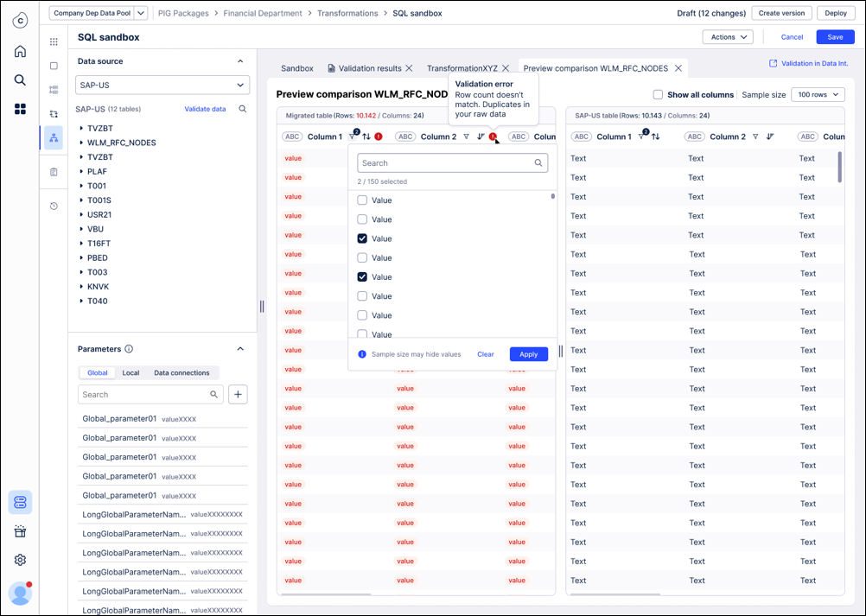Click history clock icon in tool sidebar
Screen dimensions: 866x616
[x=54, y=206]
